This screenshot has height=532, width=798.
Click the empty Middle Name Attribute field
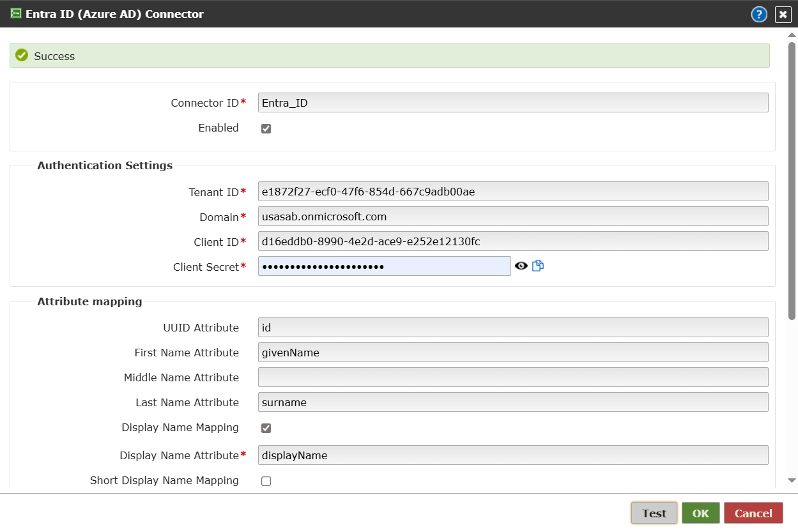(x=512, y=377)
